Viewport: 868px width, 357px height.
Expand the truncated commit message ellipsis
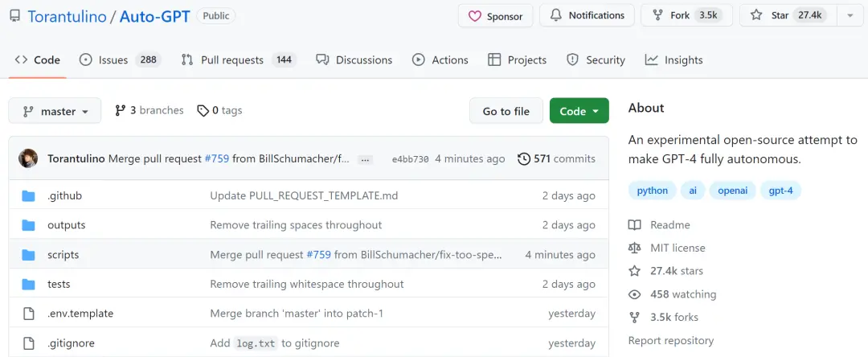[364, 159]
